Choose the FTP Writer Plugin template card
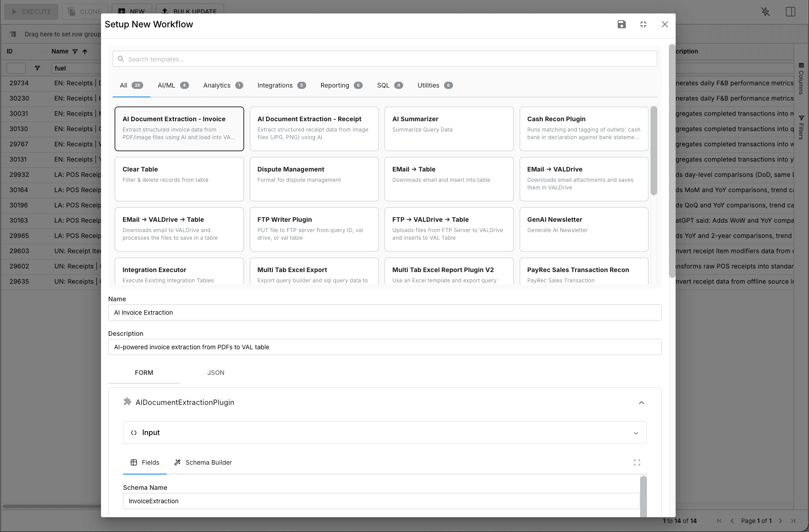The width and height of the screenshot is (809, 532). click(x=314, y=229)
